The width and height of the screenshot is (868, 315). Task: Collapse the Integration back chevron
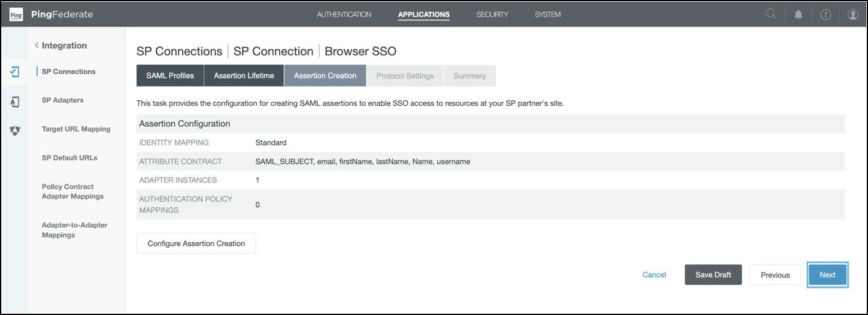coord(37,46)
